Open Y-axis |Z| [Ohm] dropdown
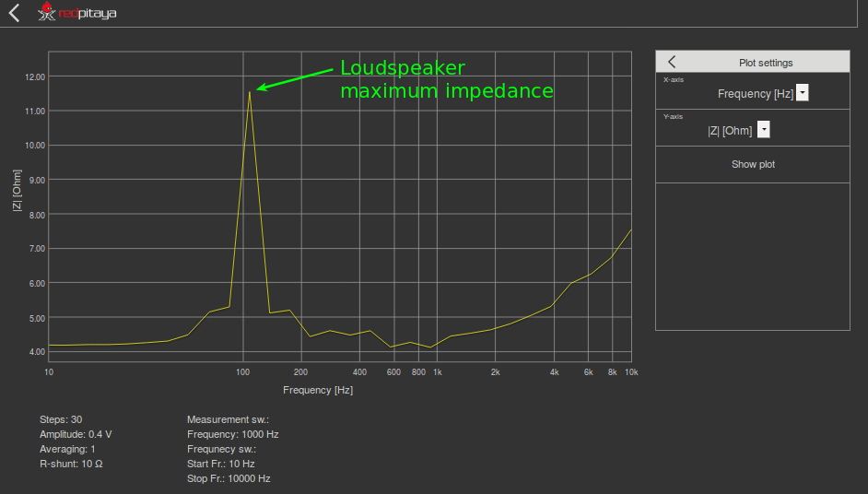 pyautogui.click(x=763, y=130)
